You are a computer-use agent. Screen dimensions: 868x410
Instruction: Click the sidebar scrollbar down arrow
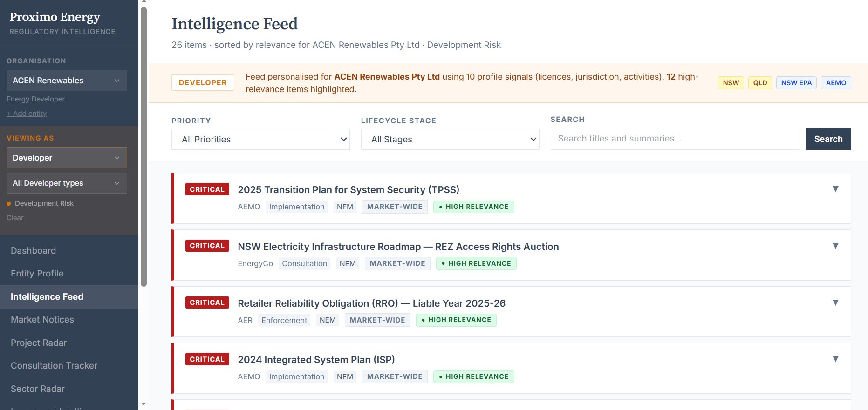144,404
